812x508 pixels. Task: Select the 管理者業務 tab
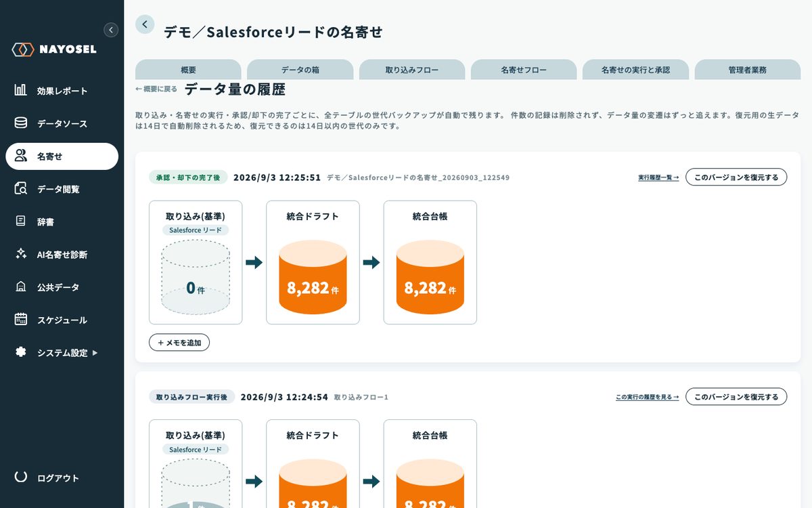(x=748, y=70)
